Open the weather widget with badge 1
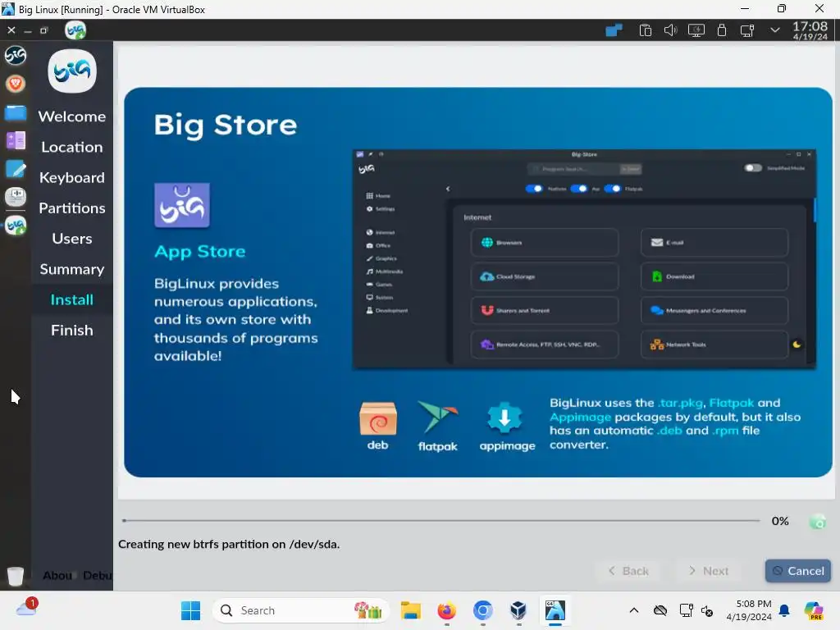The height and width of the screenshot is (630, 840). [x=27, y=608]
